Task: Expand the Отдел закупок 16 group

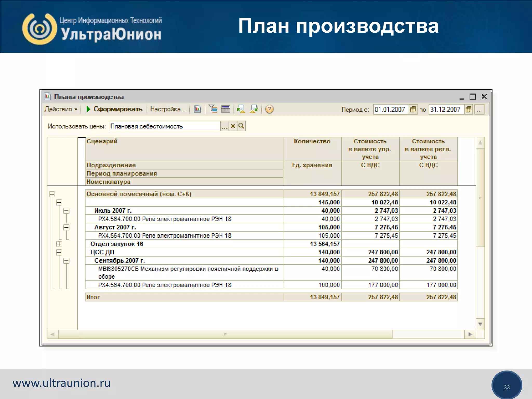Action: pyautogui.click(x=59, y=244)
